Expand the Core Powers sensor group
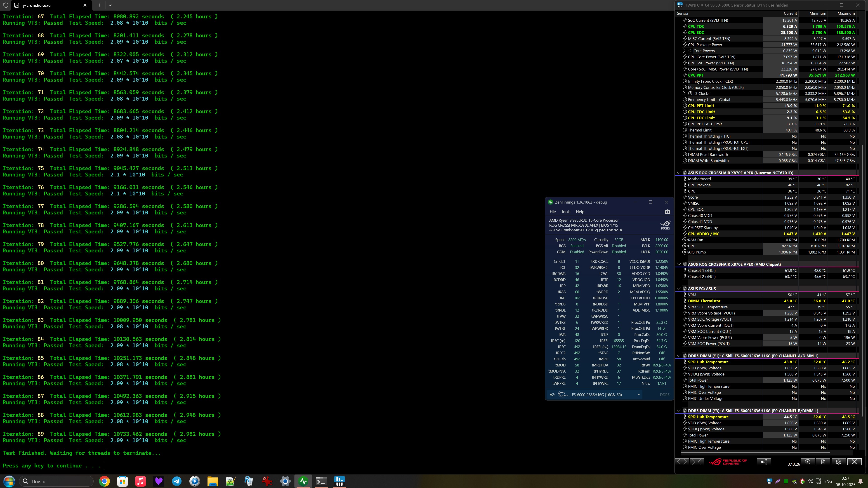Image resolution: width=868 pixels, height=488 pixels. [x=684, y=51]
